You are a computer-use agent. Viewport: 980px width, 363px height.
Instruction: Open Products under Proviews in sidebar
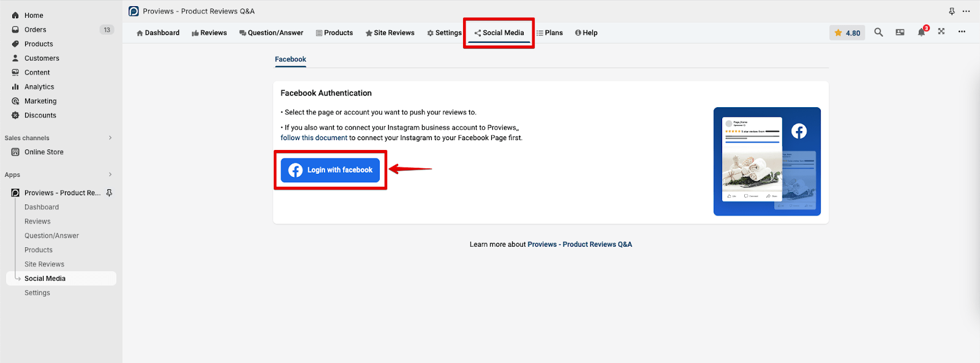[39, 250]
